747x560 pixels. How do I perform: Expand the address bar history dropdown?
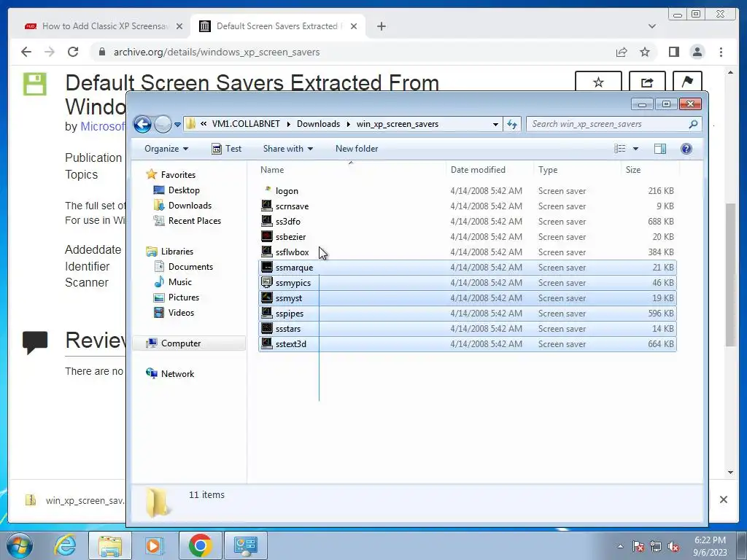(x=495, y=124)
